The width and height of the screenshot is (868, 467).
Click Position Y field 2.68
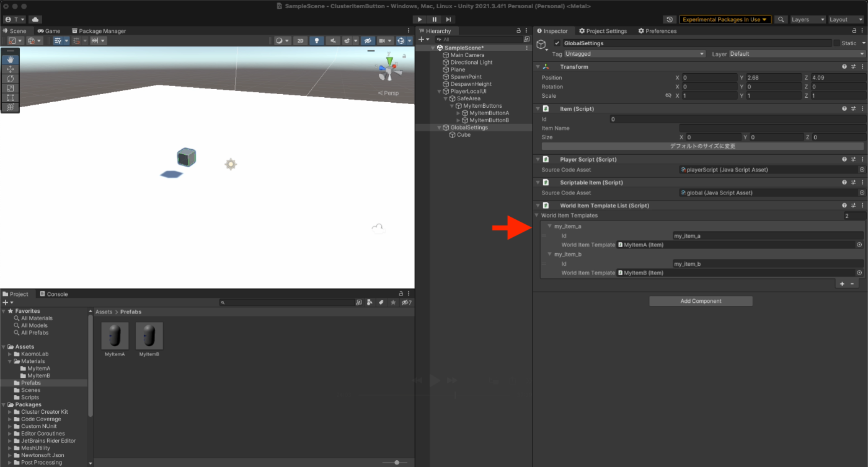click(x=774, y=78)
